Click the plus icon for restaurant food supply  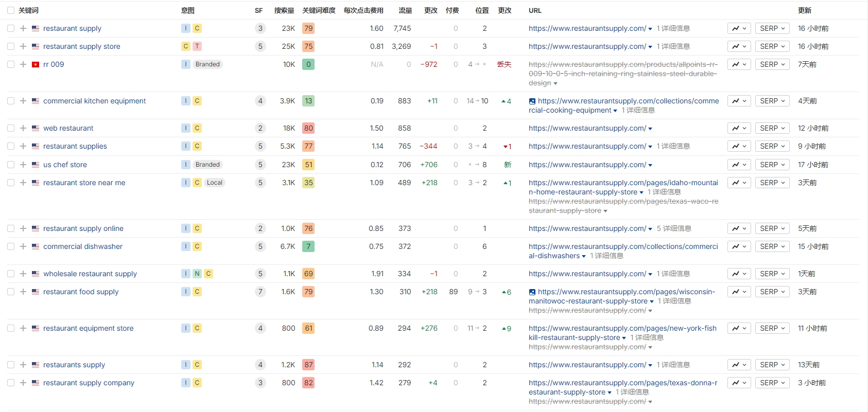pos(23,292)
